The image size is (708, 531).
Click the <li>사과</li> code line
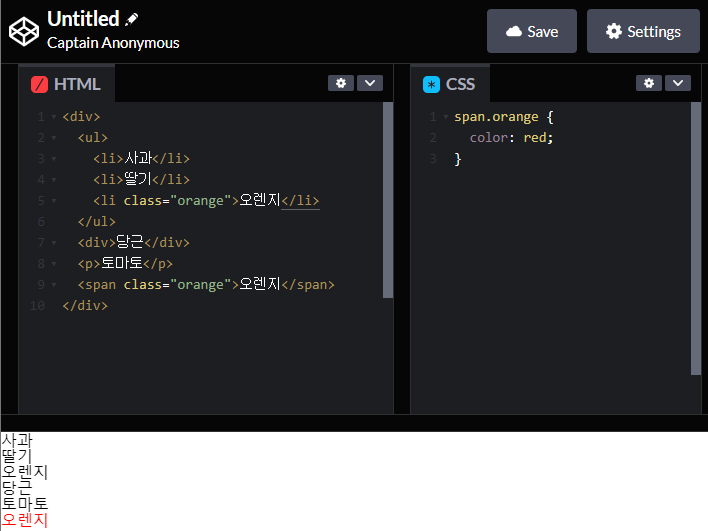[x=141, y=158]
